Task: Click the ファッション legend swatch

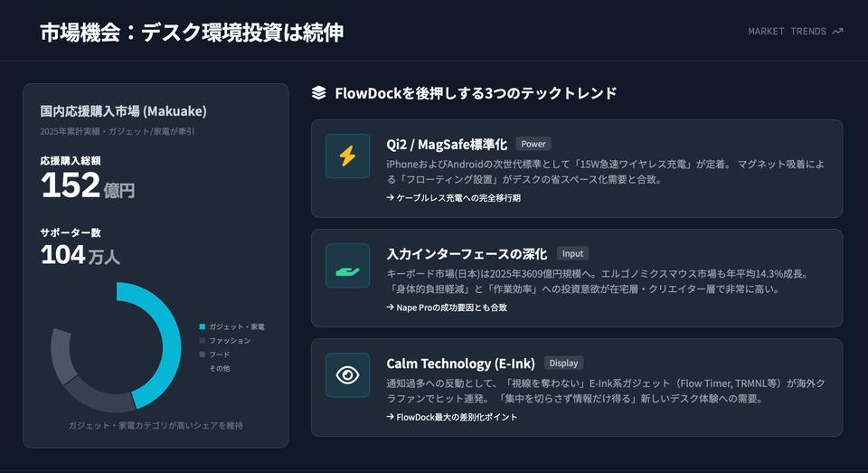Action: tap(203, 341)
